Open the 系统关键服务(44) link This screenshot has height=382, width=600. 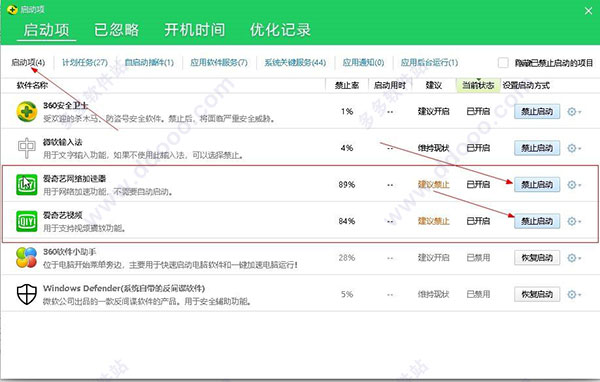pyautogui.click(x=295, y=62)
